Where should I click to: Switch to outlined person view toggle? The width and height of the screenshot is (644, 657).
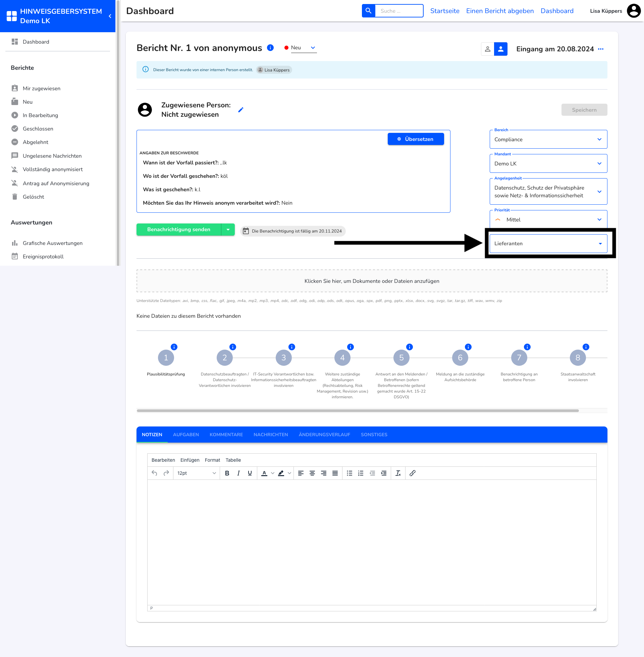(487, 49)
